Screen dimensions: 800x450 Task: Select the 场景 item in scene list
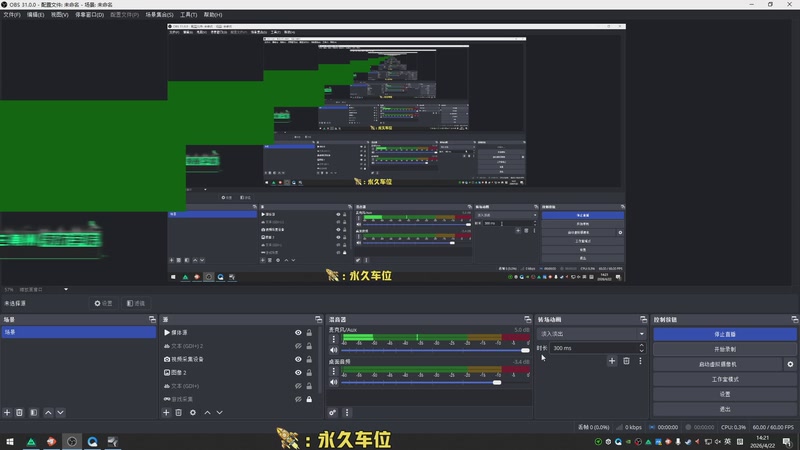pos(79,332)
